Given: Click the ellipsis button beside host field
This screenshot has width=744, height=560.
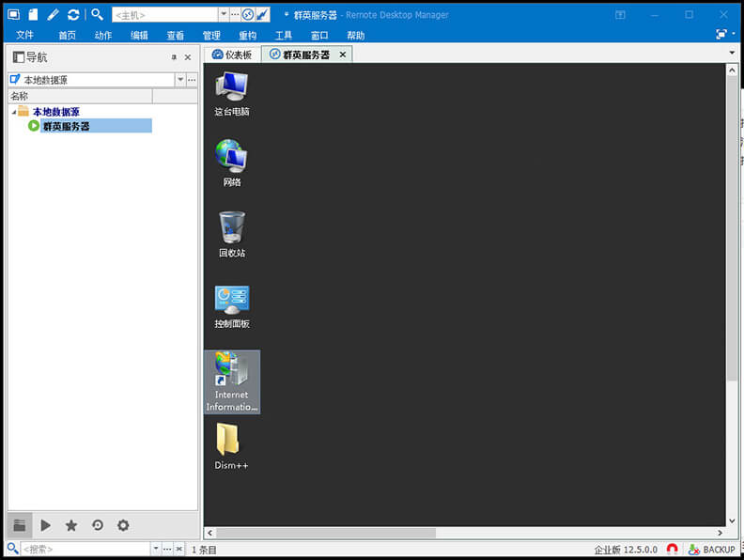Looking at the screenshot, I should coord(235,15).
